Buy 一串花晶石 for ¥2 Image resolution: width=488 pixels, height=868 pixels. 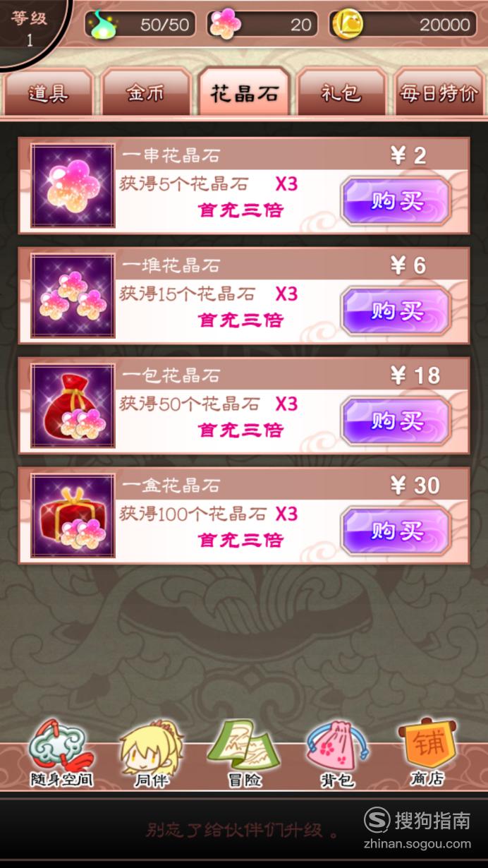tap(396, 201)
